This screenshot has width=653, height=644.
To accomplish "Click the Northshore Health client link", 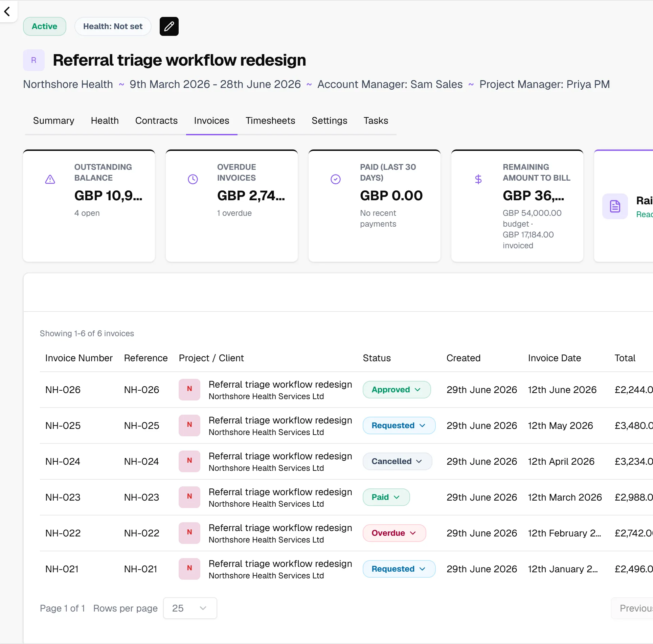I will point(68,84).
